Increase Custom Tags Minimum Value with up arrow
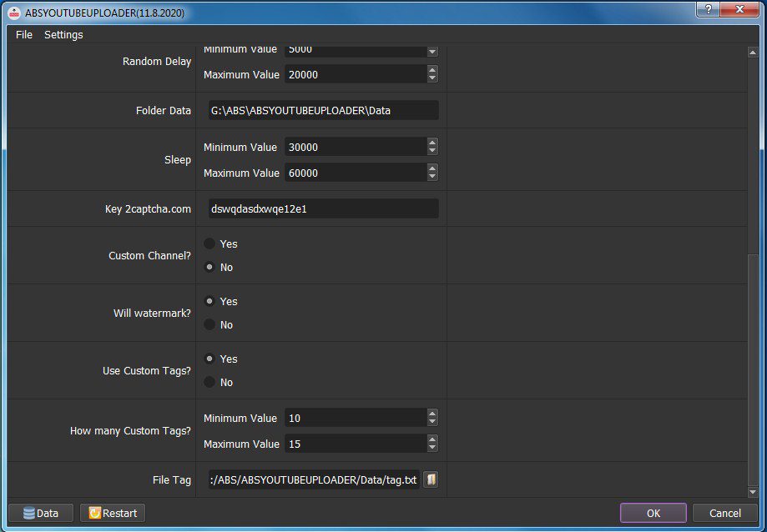Image resolution: width=767 pixels, height=532 pixels. [x=432, y=414]
